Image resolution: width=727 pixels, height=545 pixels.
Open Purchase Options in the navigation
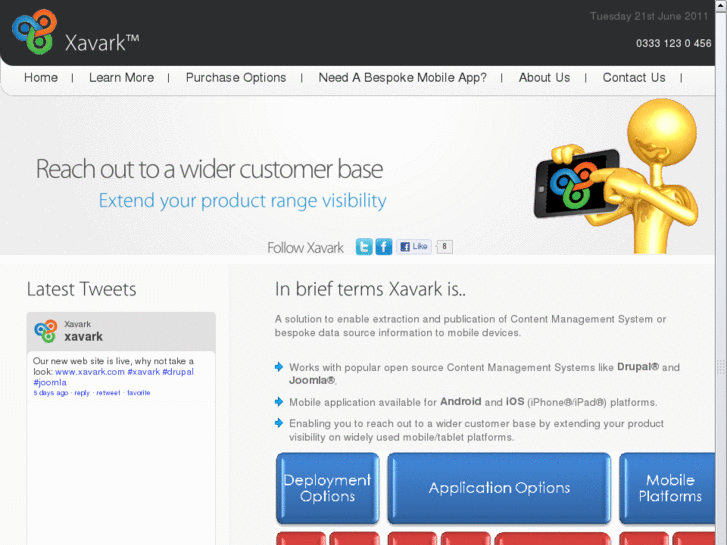[236, 77]
